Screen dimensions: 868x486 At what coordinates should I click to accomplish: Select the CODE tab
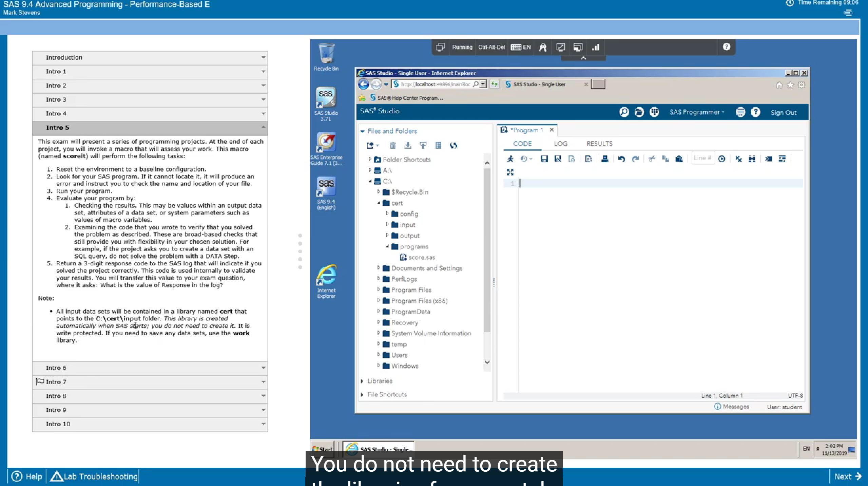pos(522,144)
